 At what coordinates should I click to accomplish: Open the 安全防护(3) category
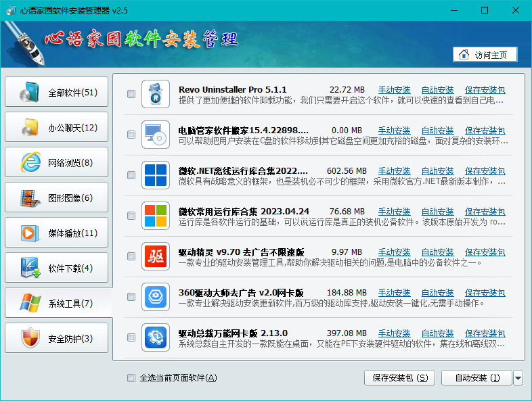[x=56, y=338]
